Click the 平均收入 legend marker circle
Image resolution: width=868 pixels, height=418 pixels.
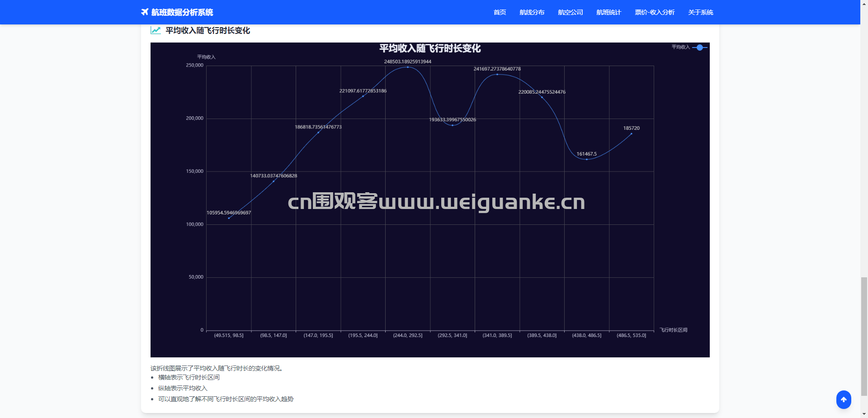(x=700, y=47)
